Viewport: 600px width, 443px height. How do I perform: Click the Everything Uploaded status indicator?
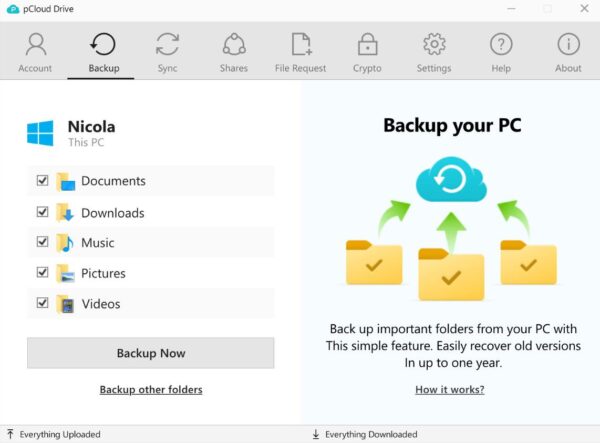tap(60, 434)
